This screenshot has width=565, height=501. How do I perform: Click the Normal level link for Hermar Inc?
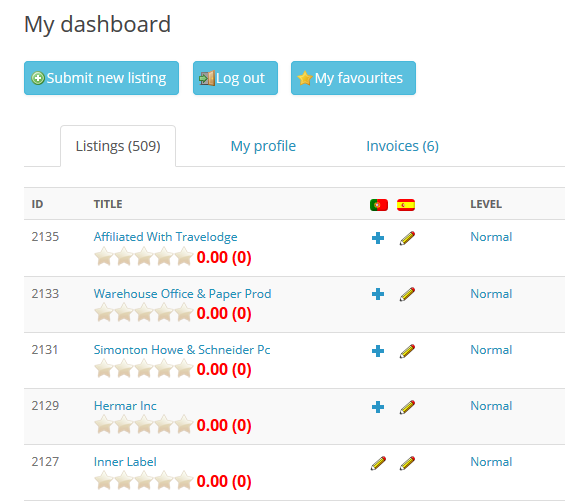491,406
